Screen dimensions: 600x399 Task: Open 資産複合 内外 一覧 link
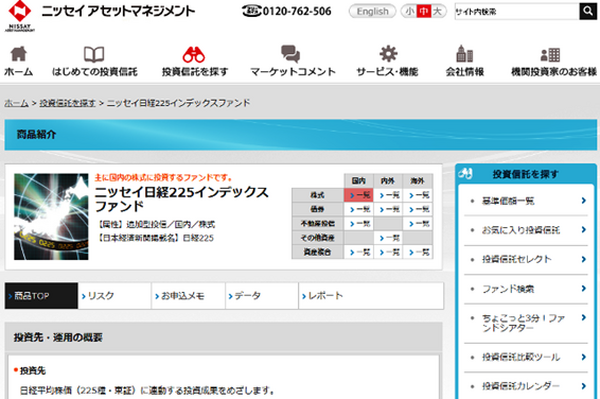tap(388, 252)
